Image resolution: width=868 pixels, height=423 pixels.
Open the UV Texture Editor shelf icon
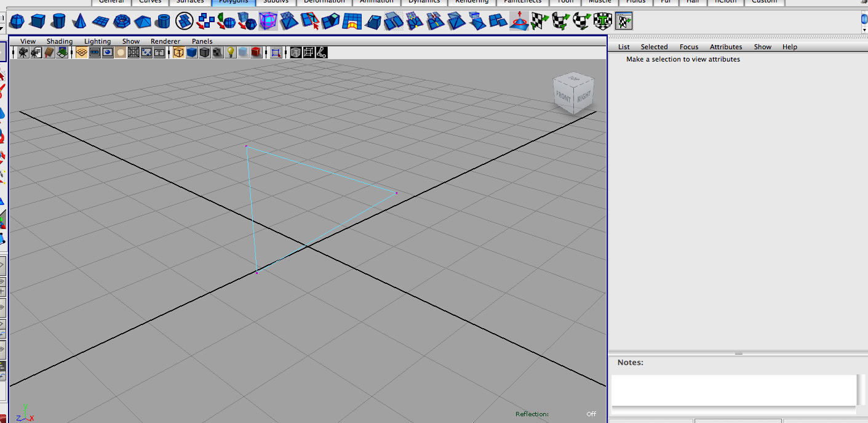(624, 22)
